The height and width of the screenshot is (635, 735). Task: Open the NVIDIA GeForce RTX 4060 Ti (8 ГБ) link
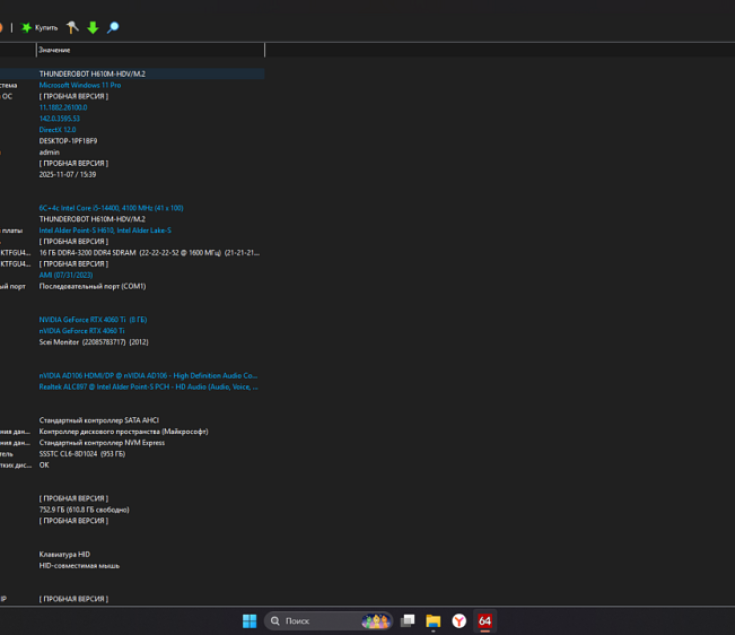88,319
